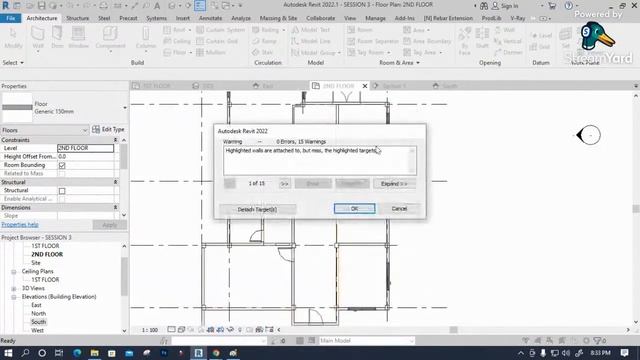Open File Explorer from the taskbar
This screenshot has width=640, height=360.
coord(94,353)
